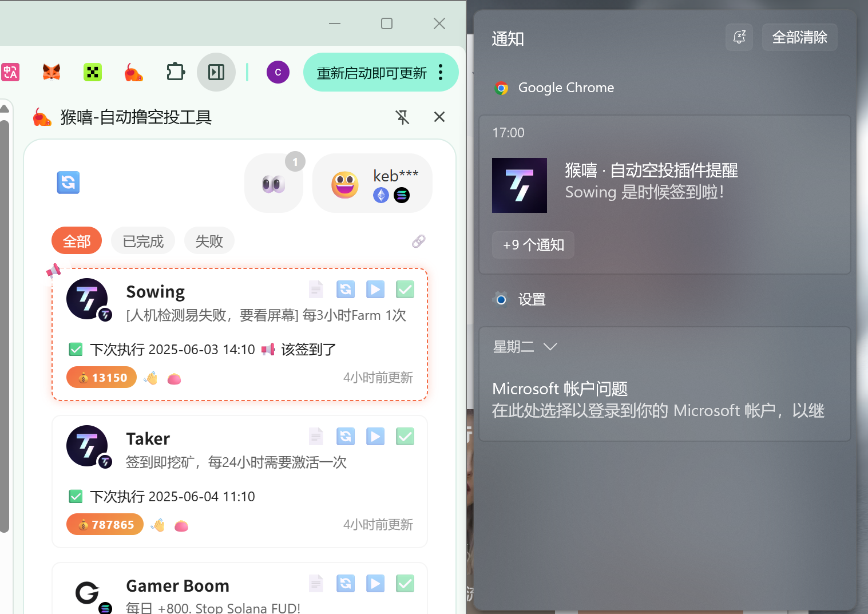
Task: Click the Taker task title
Action: tap(148, 439)
